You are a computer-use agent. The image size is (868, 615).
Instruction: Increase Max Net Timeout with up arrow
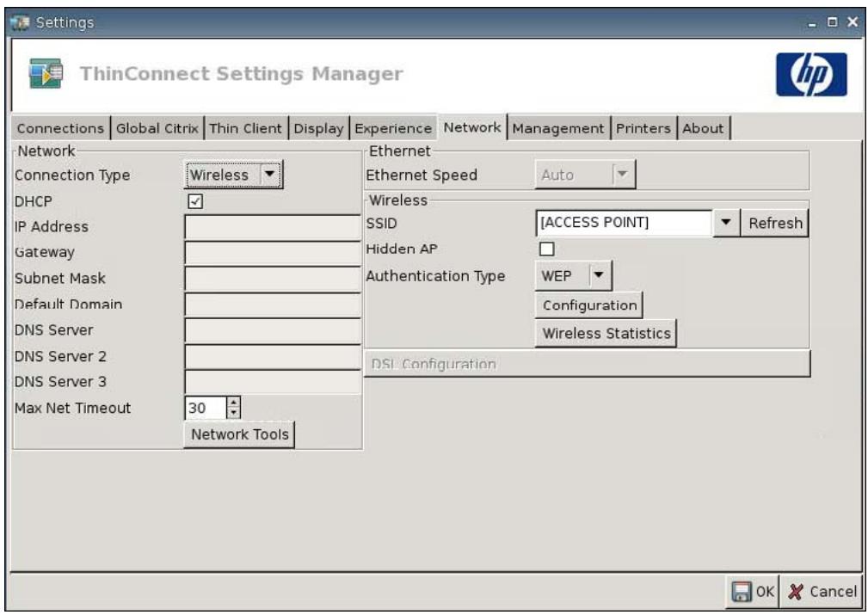[234, 403]
